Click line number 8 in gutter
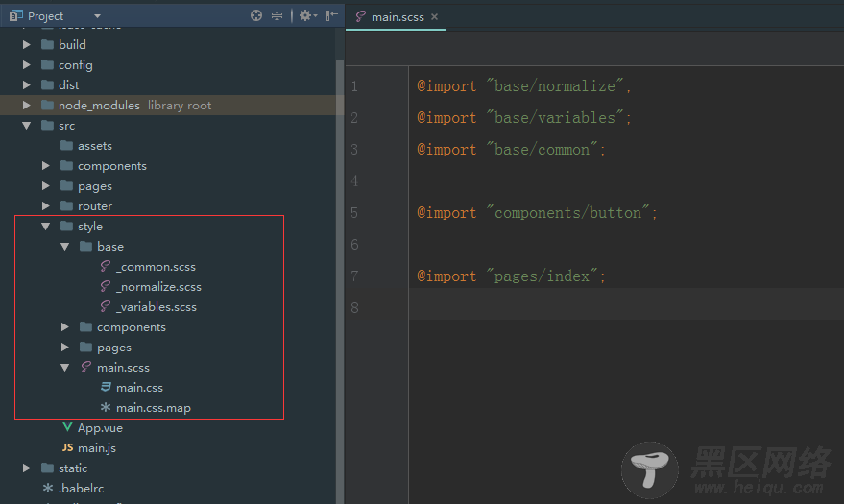 (354, 307)
